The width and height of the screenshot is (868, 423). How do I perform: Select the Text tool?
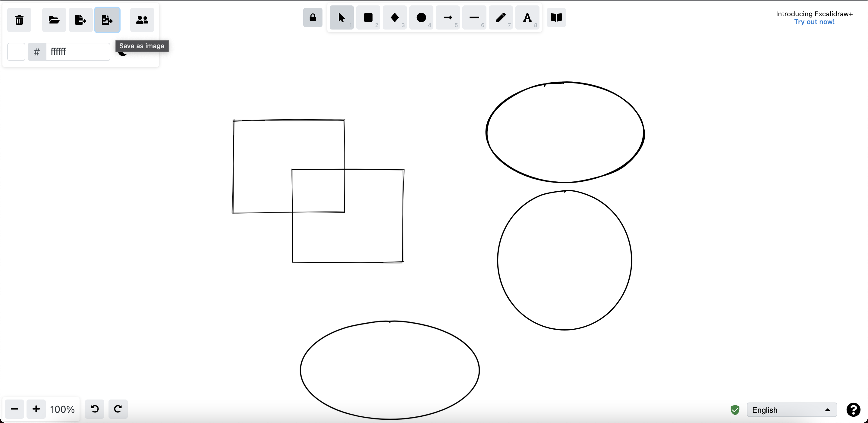[527, 17]
